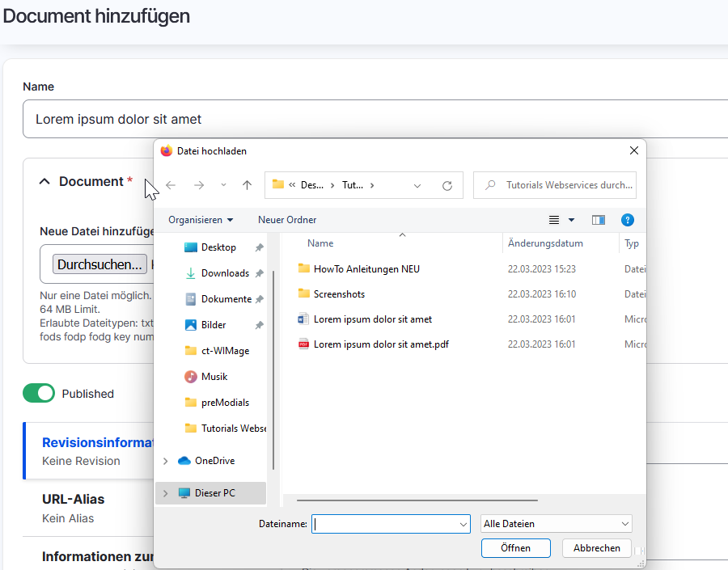The image size is (728, 570).
Task: Click the view layout list icon
Action: (554, 220)
